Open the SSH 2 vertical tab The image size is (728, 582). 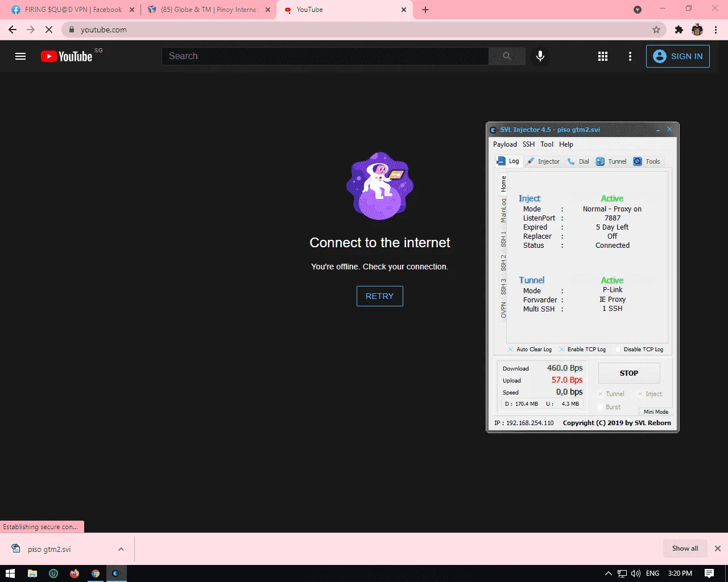pyautogui.click(x=503, y=263)
